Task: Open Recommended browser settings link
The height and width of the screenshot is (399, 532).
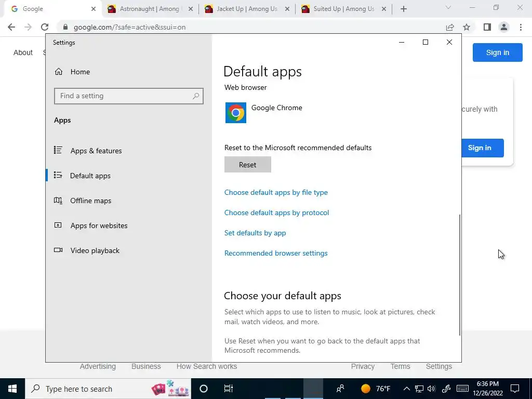Action: click(276, 253)
